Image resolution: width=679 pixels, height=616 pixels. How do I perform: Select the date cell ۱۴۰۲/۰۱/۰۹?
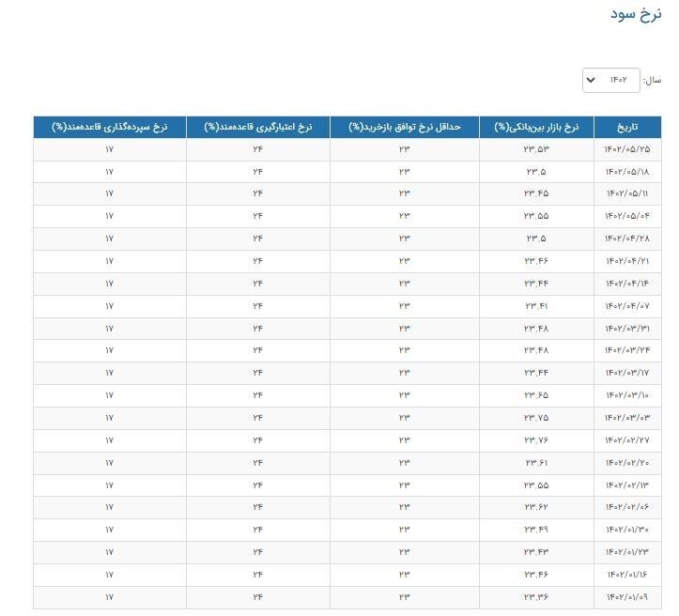click(626, 596)
